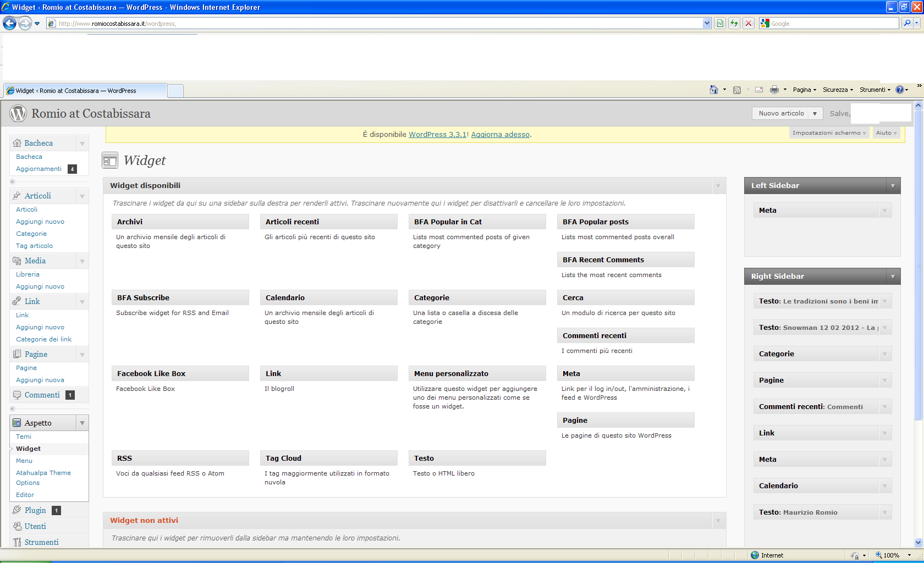Select the Facebook Like Box widget
The width and height of the screenshot is (924, 563).
(x=180, y=373)
